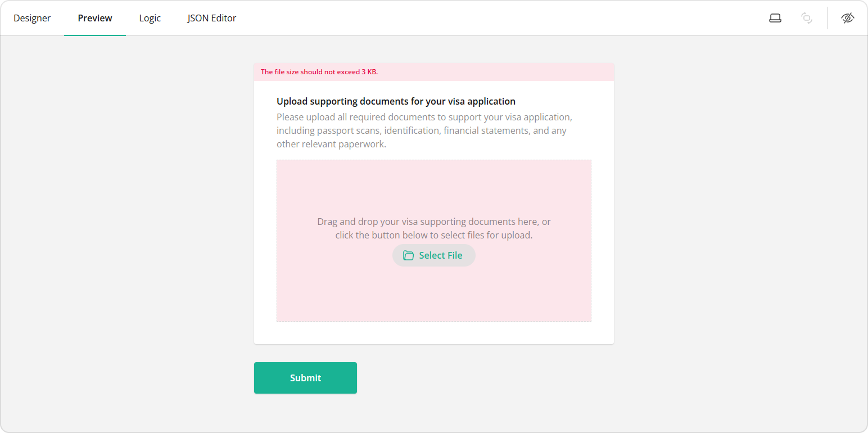Viewport: 868px width, 433px height.
Task: Select the Preview tab
Action: tap(94, 17)
